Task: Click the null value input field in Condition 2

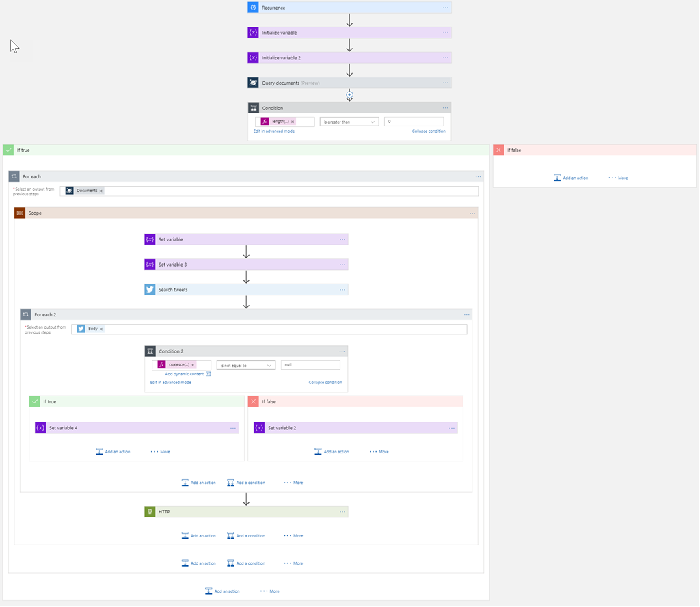Action: click(310, 364)
